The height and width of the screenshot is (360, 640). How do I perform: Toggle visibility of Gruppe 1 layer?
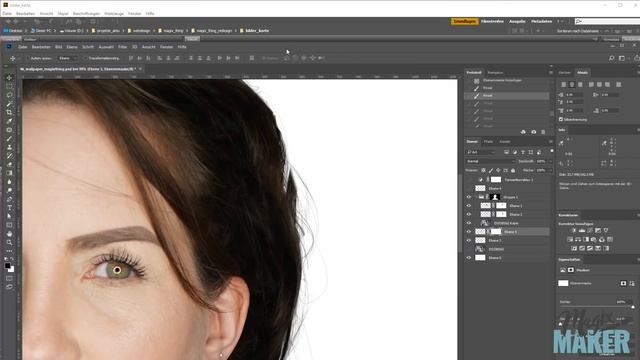click(469, 197)
